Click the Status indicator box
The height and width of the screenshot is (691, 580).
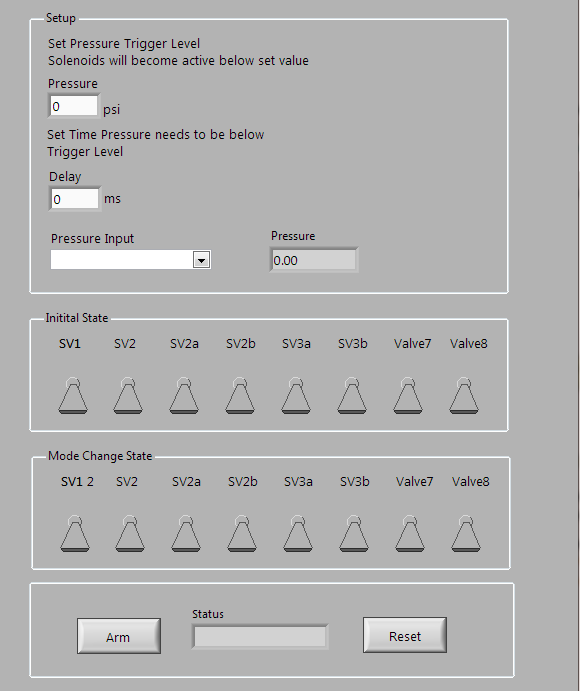260,636
